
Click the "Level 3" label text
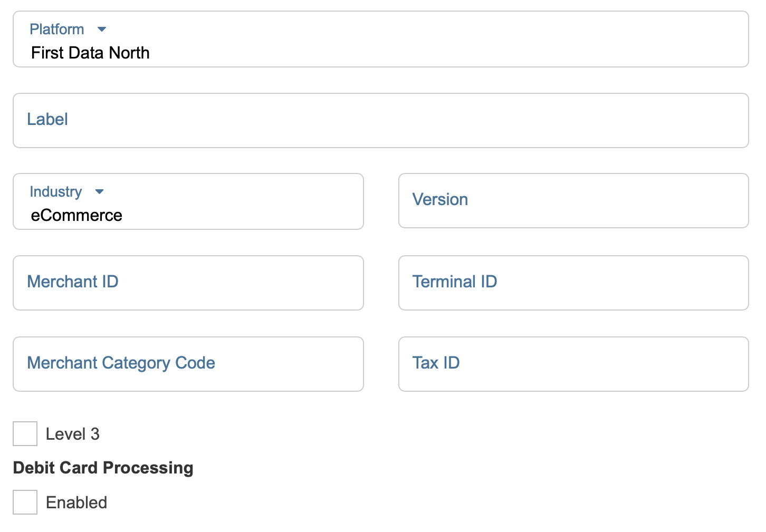point(73,434)
